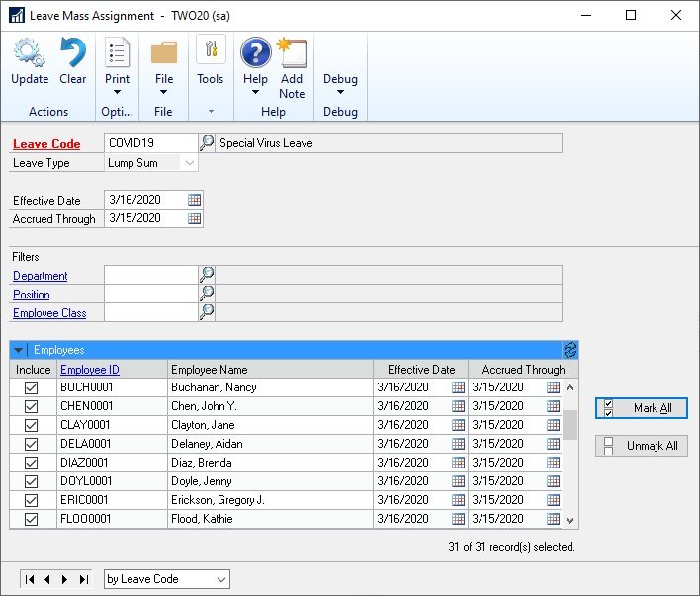Click the Help question mark icon

[x=256, y=52]
